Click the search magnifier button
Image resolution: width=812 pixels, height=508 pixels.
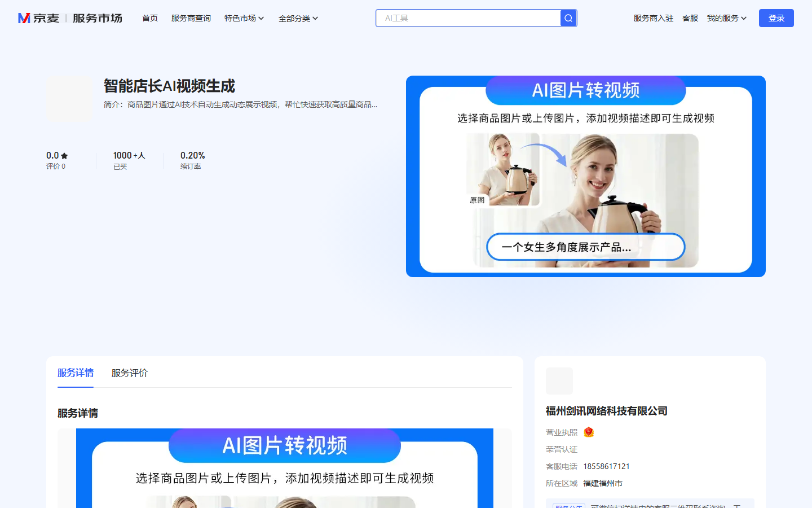(568, 18)
